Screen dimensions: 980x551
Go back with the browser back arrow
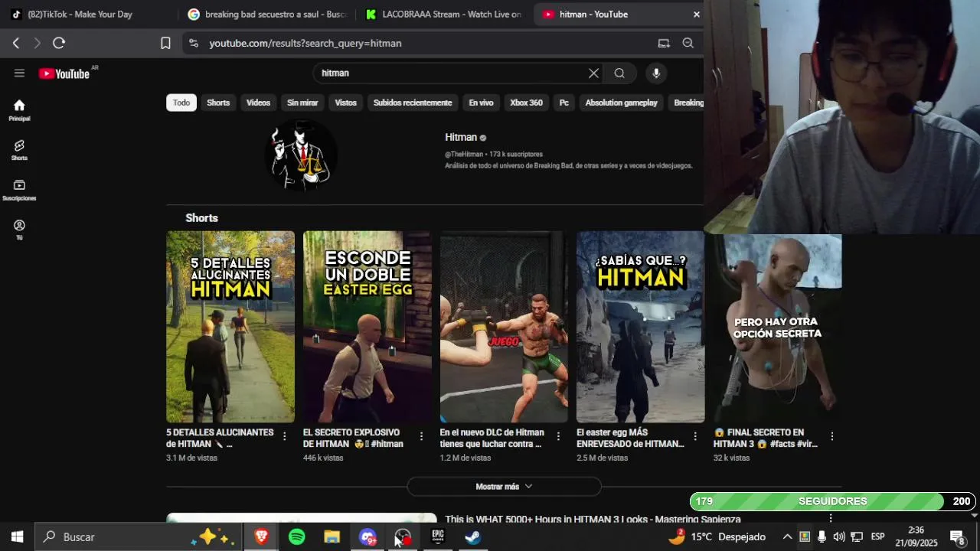[x=16, y=44]
